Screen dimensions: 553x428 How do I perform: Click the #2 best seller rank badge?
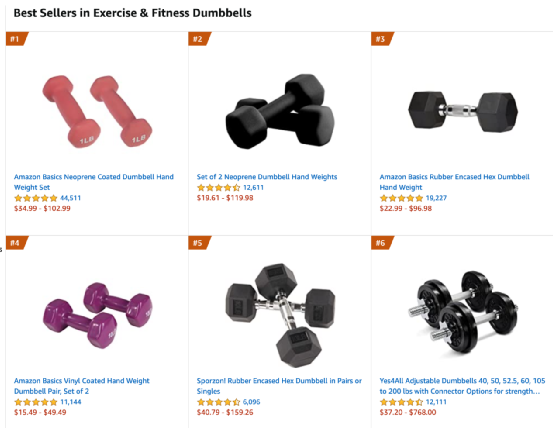click(199, 39)
